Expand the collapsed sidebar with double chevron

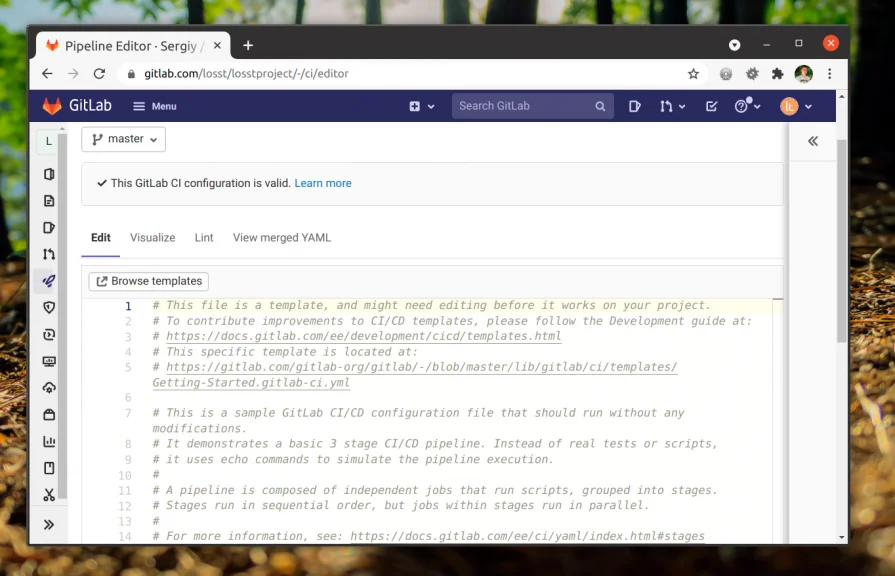(x=48, y=524)
